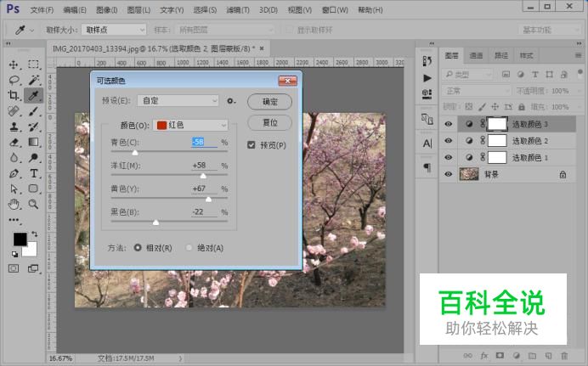The height and width of the screenshot is (366, 588).
Task: Select the History Brush tool
Action: click(x=33, y=127)
